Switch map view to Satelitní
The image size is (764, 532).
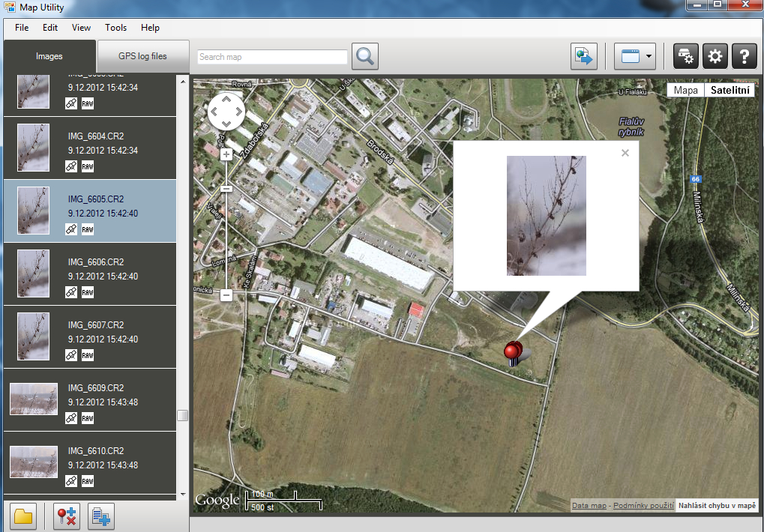pos(730,90)
